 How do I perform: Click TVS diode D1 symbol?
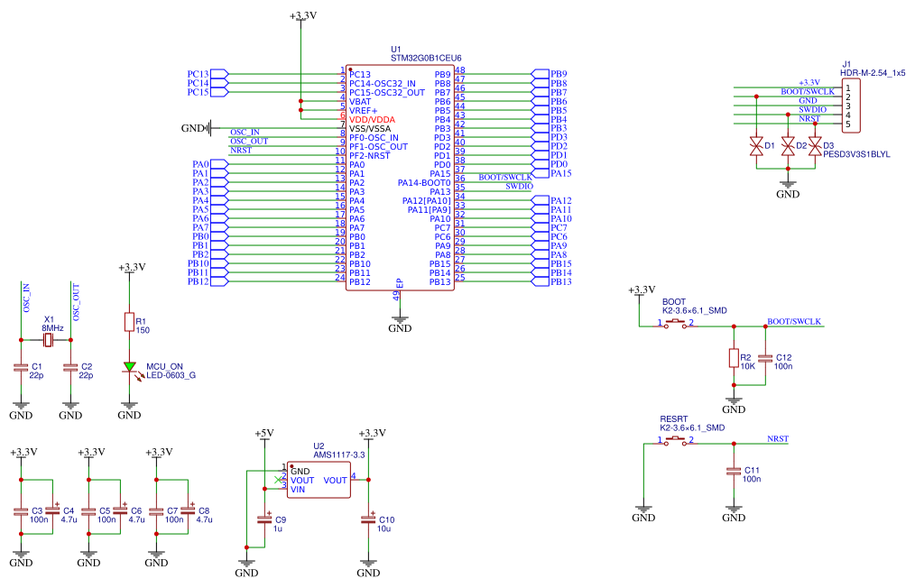point(756,146)
